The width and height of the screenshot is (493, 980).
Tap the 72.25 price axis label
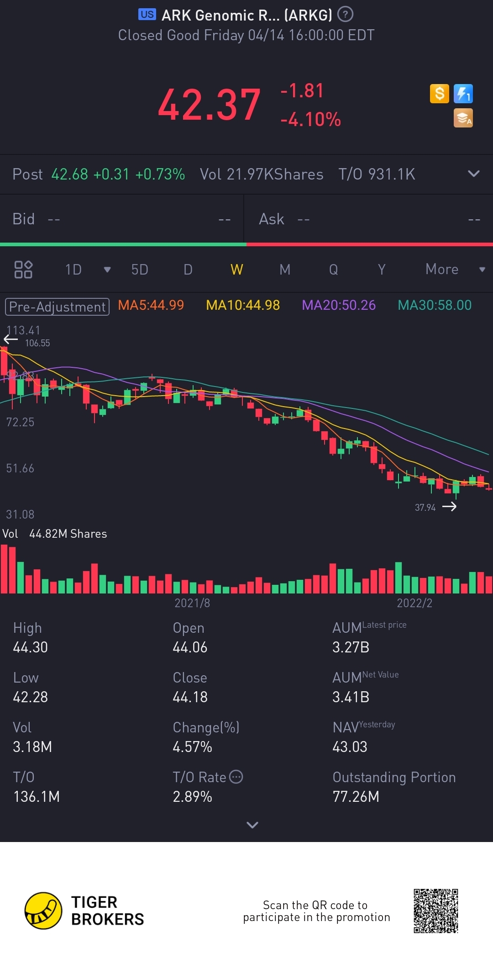pos(20,422)
